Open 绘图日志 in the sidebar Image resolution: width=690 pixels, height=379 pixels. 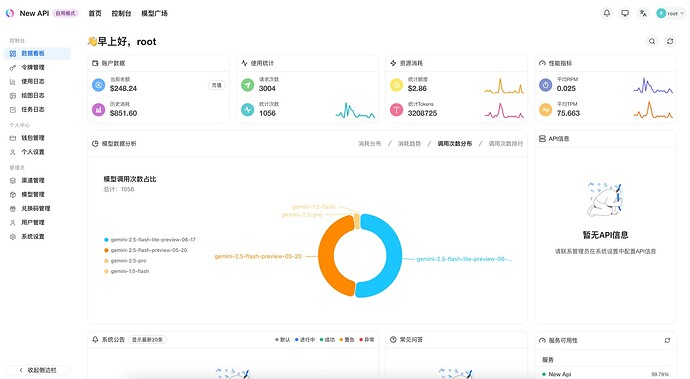point(37,96)
